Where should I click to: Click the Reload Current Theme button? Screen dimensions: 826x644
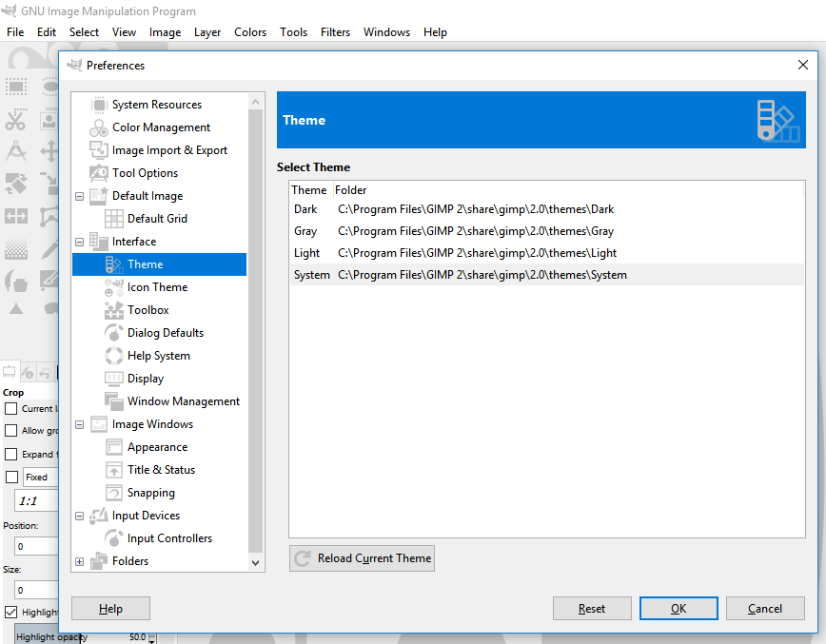tap(362, 558)
